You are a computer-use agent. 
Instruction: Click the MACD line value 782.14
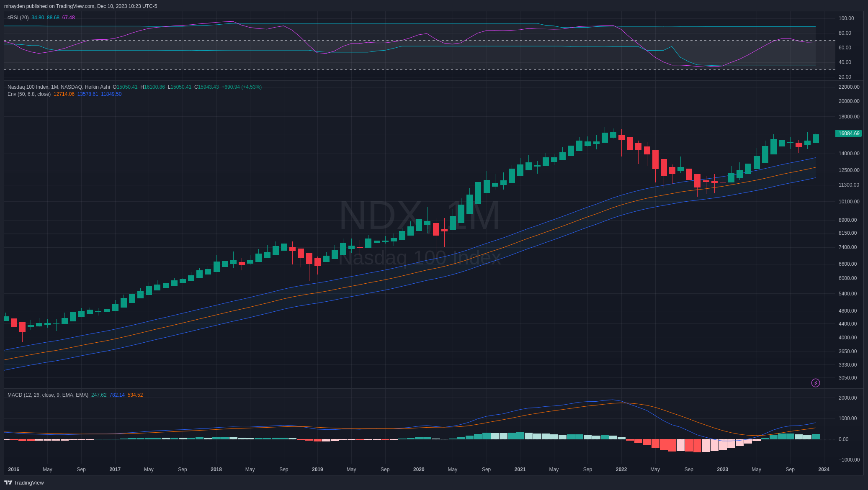117,395
